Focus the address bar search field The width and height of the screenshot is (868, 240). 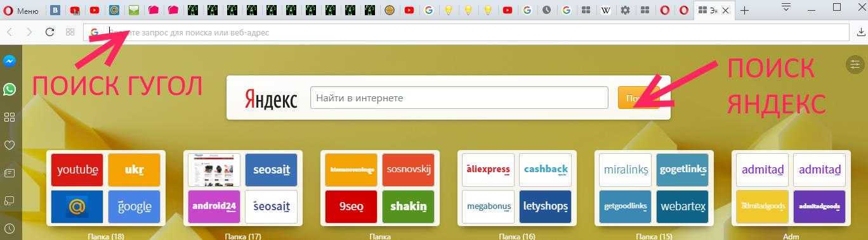point(466,32)
